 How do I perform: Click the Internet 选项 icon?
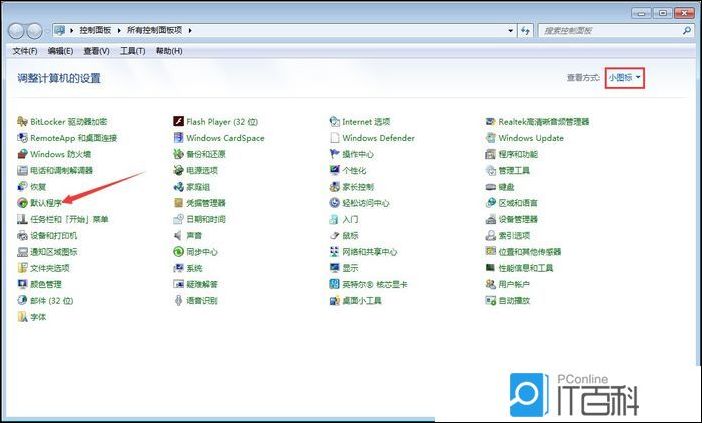pyautogui.click(x=334, y=121)
